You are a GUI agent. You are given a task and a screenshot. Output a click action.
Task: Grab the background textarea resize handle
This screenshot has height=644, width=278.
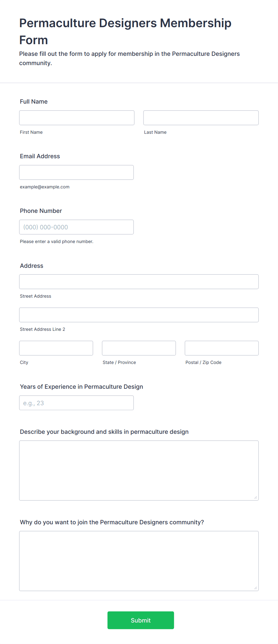[256, 497]
